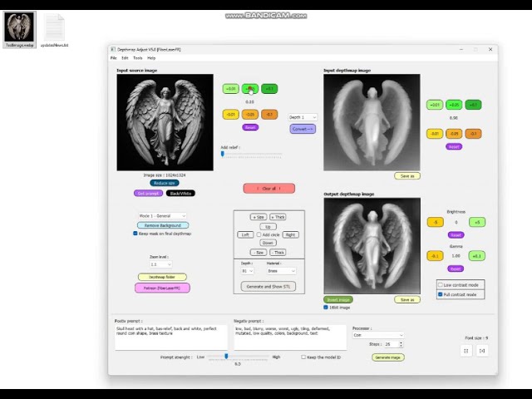Toggle the 16bit image checkbox
Viewport: 532px width, 399px height.
[326, 308]
